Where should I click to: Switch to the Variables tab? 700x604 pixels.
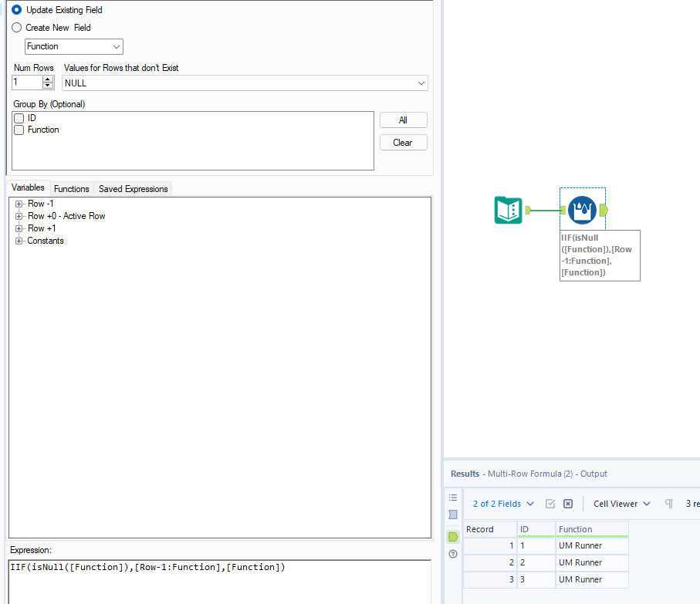click(28, 187)
